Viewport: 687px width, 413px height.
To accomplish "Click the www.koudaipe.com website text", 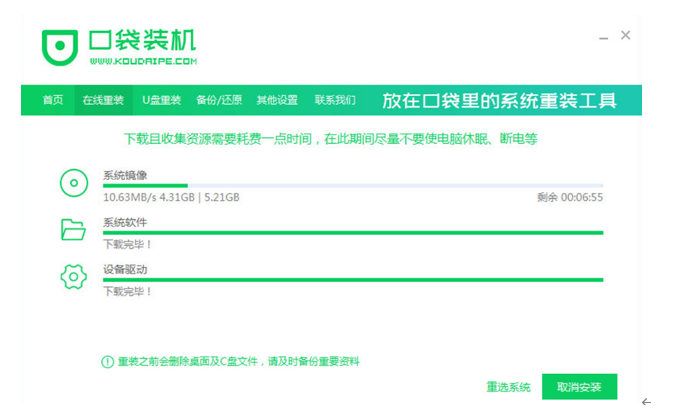I will pyautogui.click(x=140, y=62).
